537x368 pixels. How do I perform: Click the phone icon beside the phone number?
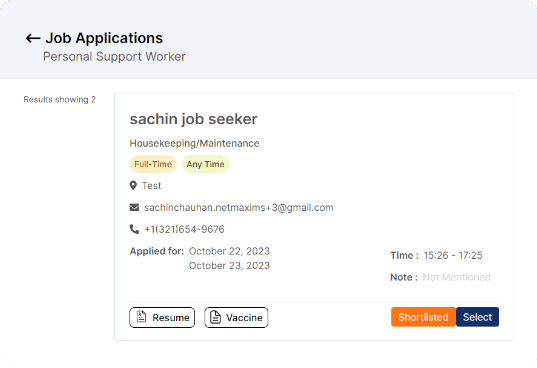134,229
